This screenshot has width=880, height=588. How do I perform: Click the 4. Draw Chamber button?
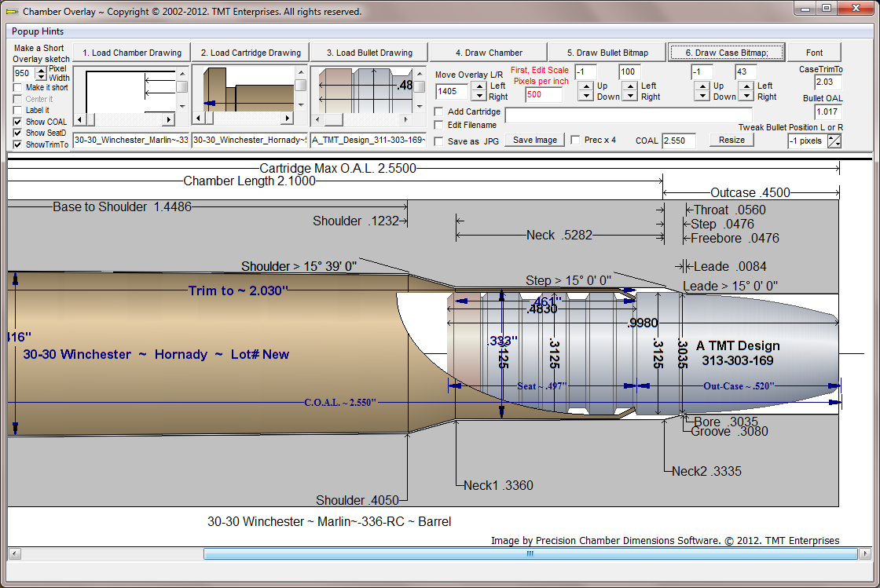[x=489, y=53]
